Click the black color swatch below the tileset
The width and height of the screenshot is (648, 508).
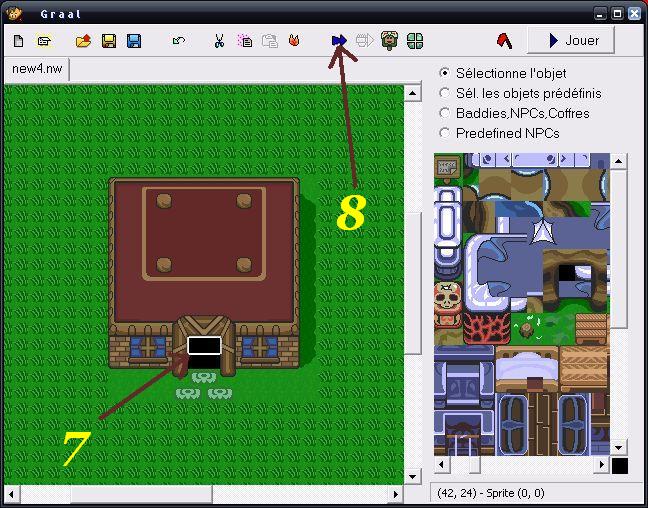tap(620, 466)
